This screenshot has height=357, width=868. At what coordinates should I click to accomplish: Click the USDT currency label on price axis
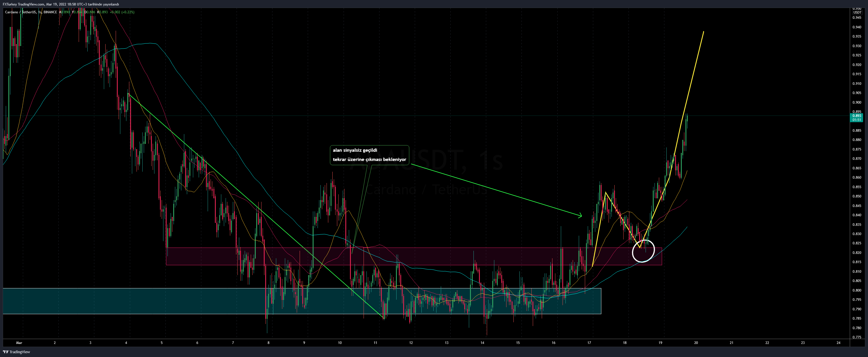857,12
